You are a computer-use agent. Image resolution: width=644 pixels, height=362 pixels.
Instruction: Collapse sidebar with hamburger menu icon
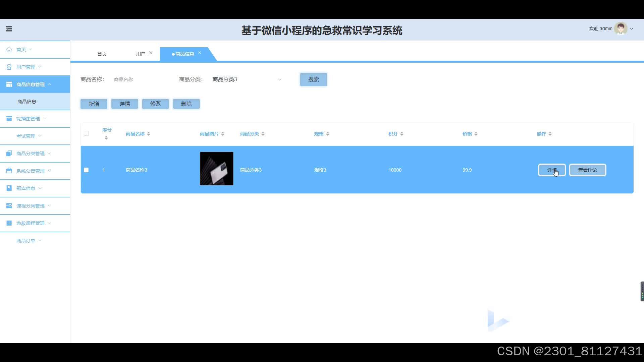[x=9, y=29]
